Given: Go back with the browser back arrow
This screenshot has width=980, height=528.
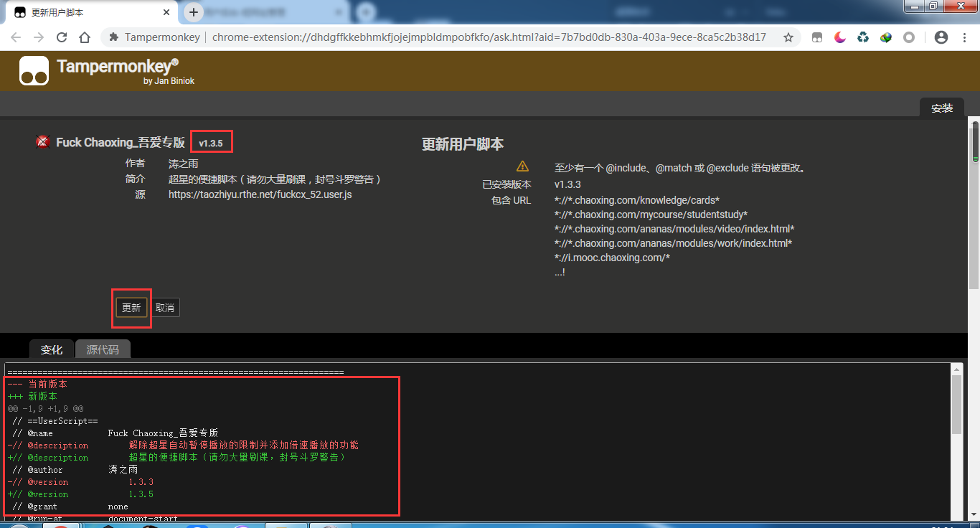Looking at the screenshot, I should [x=17, y=37].
